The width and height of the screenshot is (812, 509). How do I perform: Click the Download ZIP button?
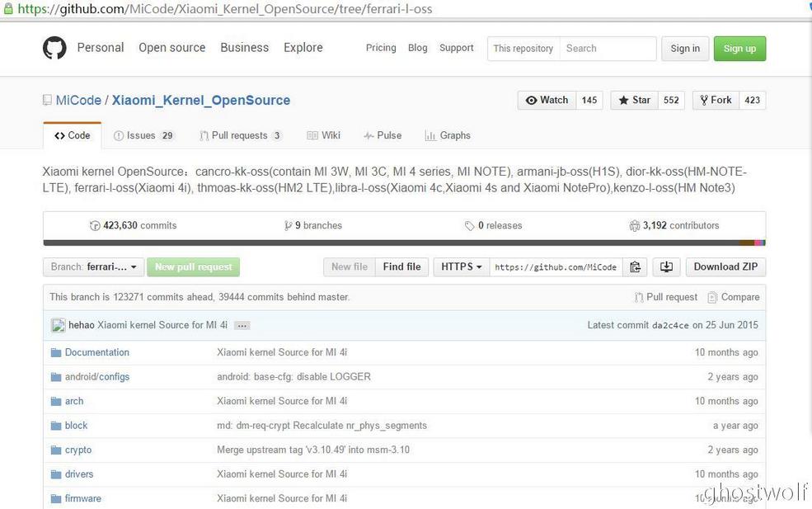(725, 267)
